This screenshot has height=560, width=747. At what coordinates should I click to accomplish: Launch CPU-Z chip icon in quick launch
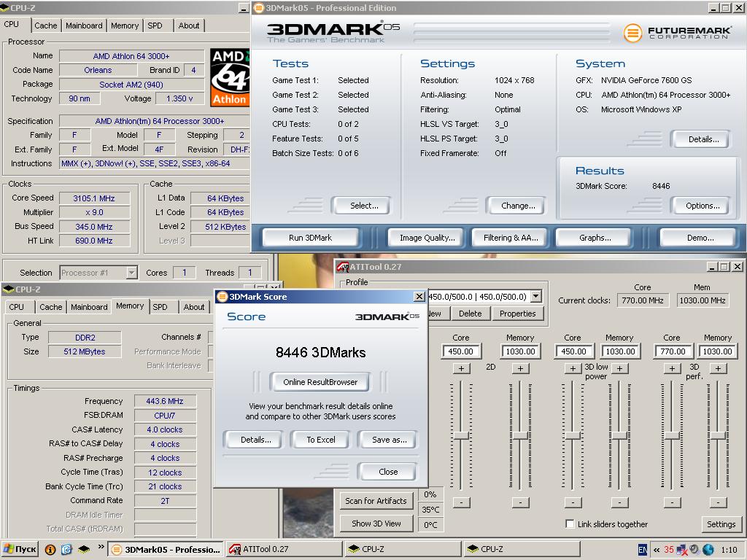click(x=85, y=549)
